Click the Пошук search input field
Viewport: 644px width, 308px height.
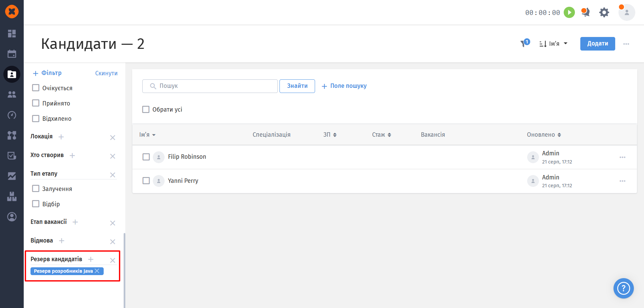[x=210, y=86]
